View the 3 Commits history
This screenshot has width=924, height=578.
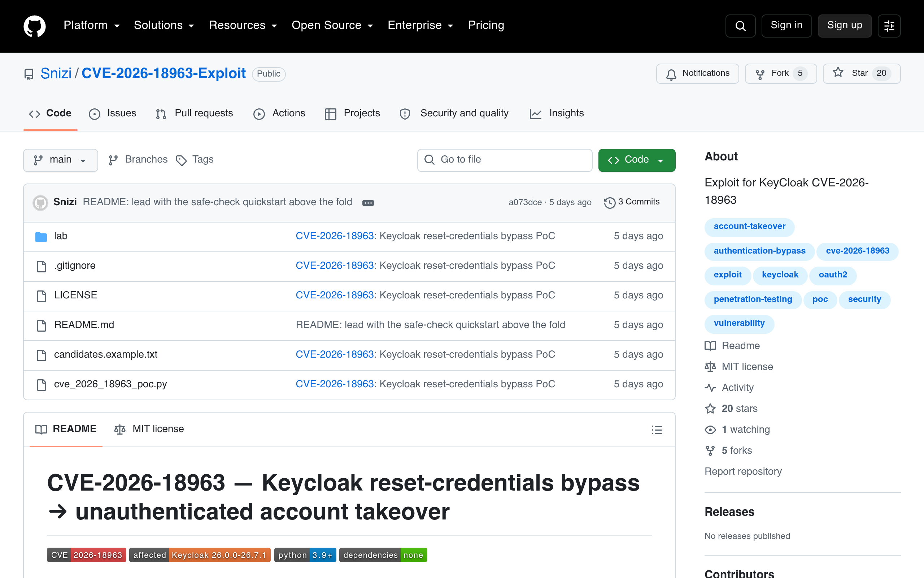(x=632, y=202)
